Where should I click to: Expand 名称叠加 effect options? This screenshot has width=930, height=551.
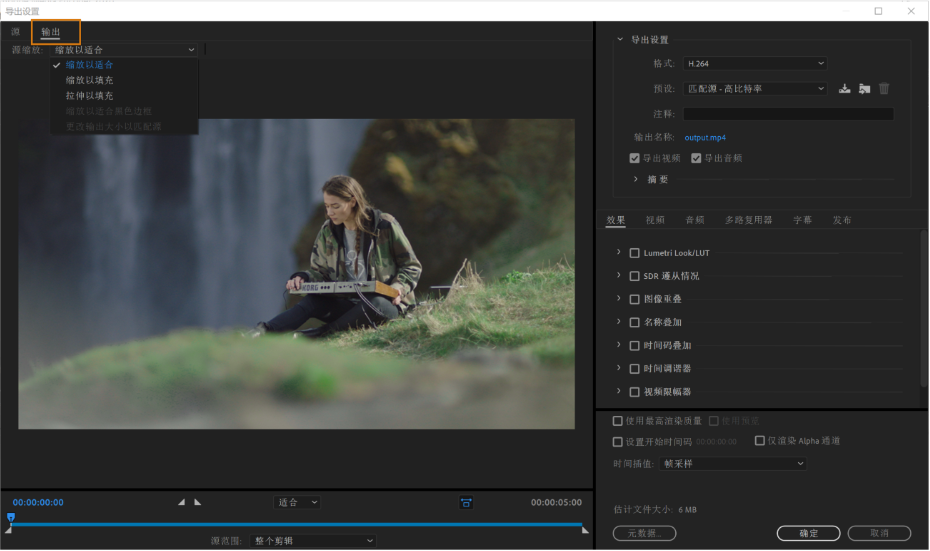pyautogui.click(x=619, y=322)
